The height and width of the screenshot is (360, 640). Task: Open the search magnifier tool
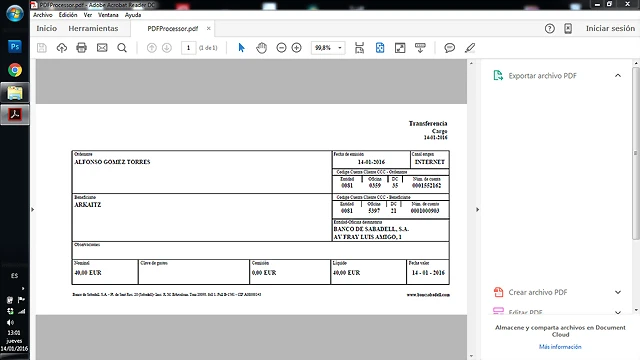[122, 48]
